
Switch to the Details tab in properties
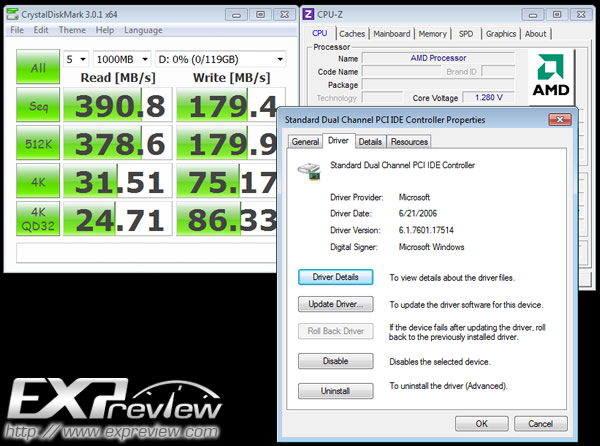pos(370,142)
